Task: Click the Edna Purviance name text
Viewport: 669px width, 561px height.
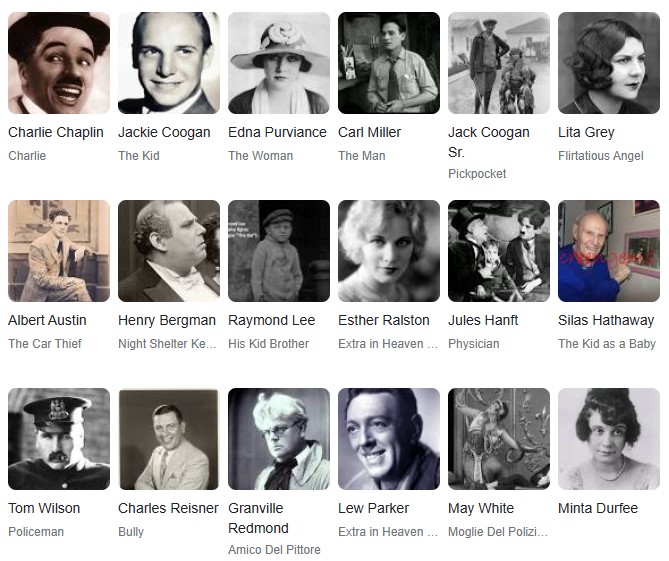Action: pyautogui.click(x=277, y=132)
